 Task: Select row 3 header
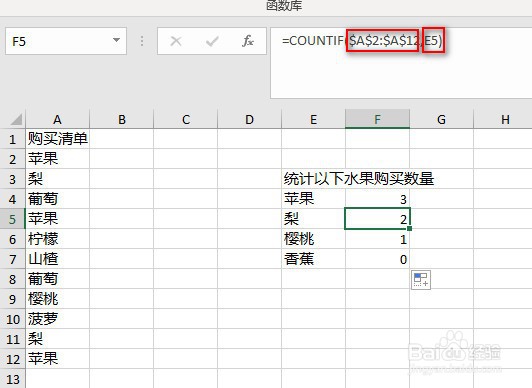[x=13, y=179]
